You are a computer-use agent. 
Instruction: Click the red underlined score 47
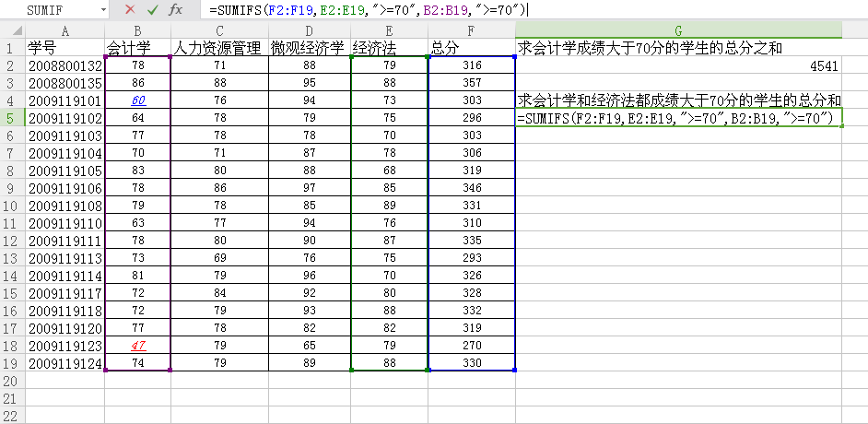click(138, 346)
